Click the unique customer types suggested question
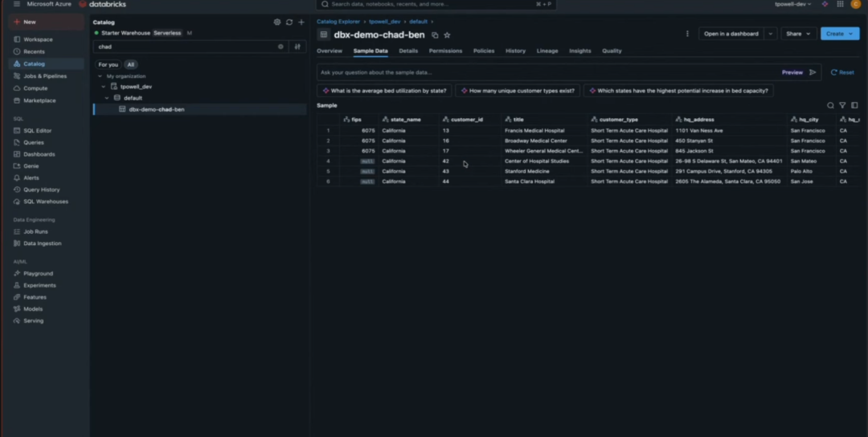 point(517,91)
